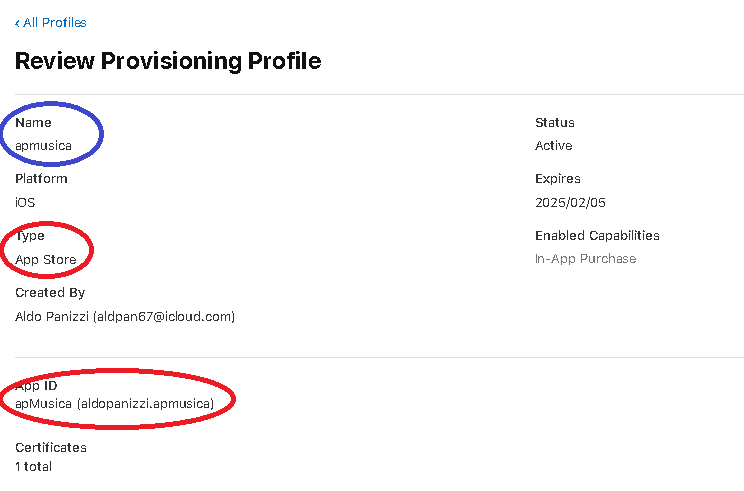The width and height of the screenshot is (744, 491).
Task: Click the In-App Purchase capability
Action: click(586, 259)
